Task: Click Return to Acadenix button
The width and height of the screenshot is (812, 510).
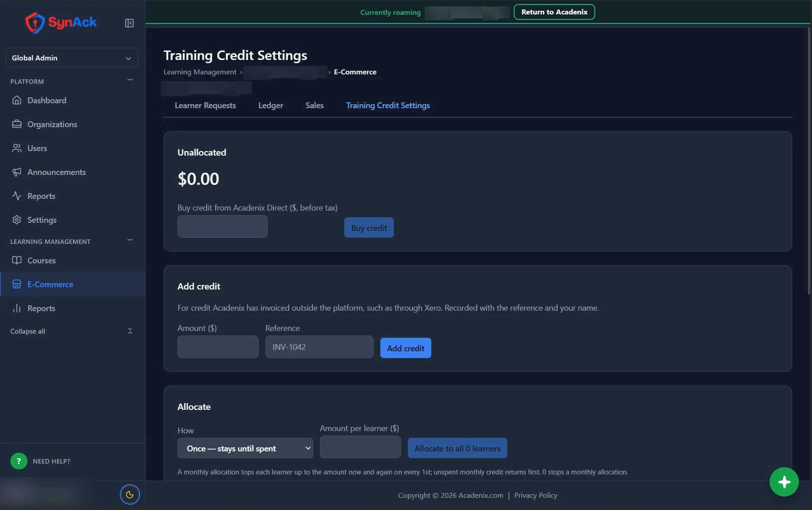Action: coord(554,12)
